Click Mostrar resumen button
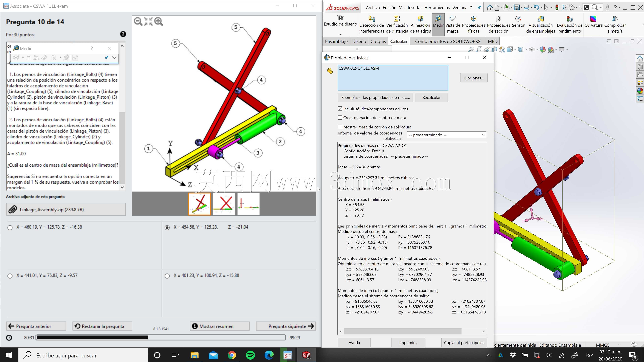Image resolution: width=644 pixels, height=362 pixels. tap(220, 326)
